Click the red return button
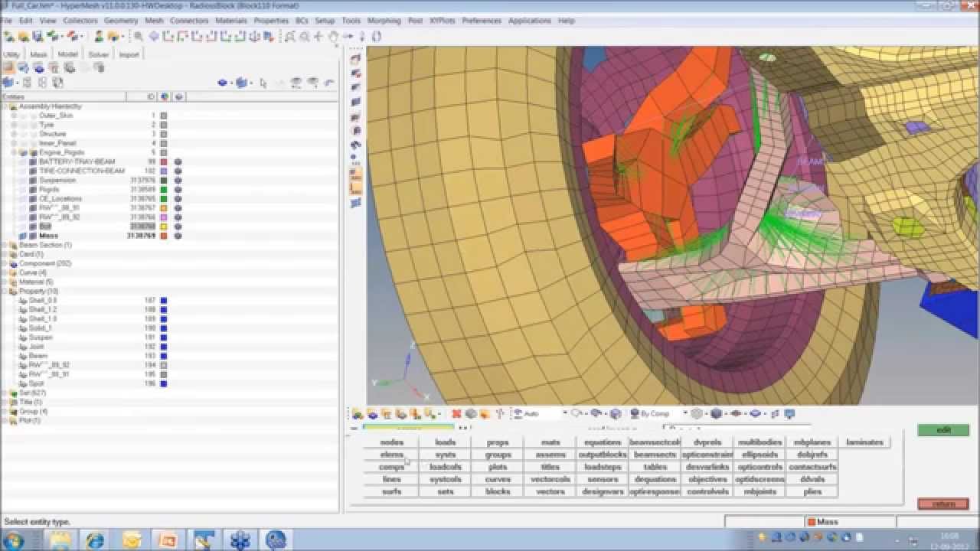 [943, 504]
